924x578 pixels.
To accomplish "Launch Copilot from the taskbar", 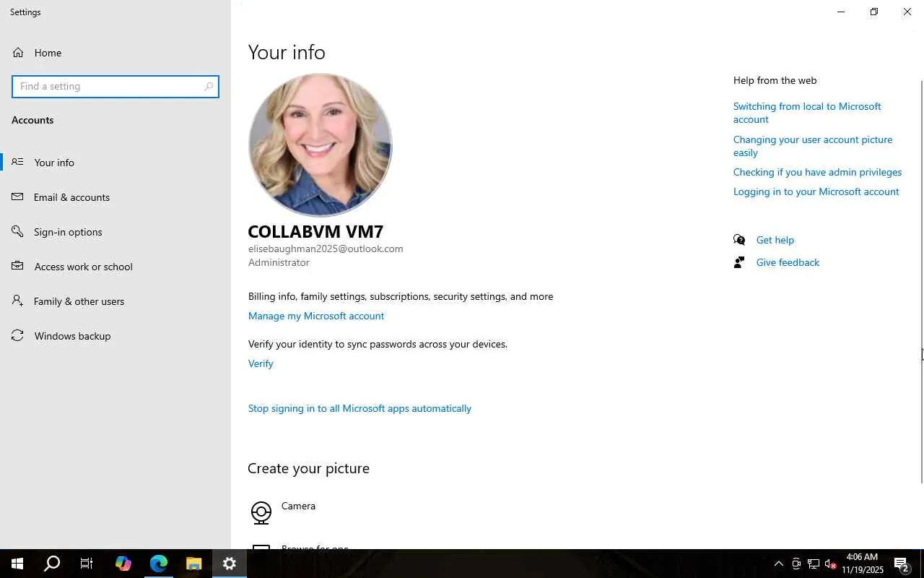I will (x=123, y=564).
